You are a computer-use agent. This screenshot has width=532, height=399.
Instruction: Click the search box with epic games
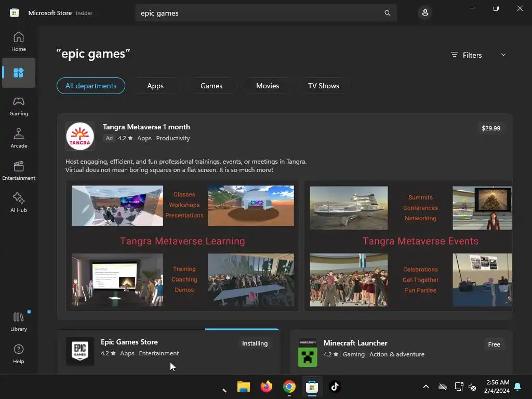266,13
